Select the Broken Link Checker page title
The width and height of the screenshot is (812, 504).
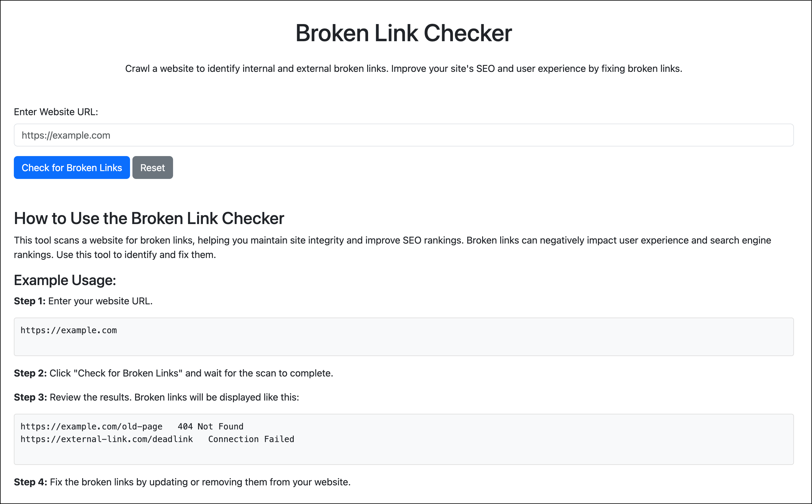tap(404, 33)
